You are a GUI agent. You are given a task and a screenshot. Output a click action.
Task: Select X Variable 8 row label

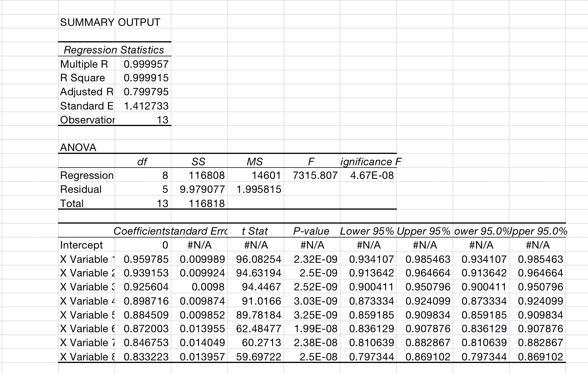pos(87,357)
